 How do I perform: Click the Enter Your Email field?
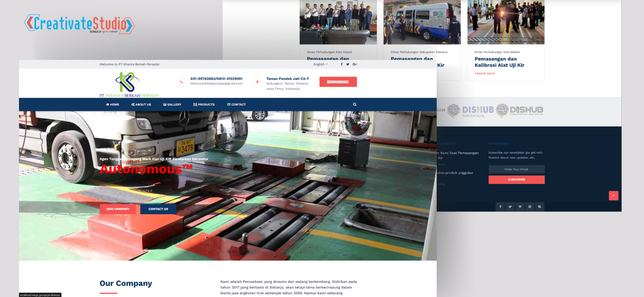click(x=516, y=169)
